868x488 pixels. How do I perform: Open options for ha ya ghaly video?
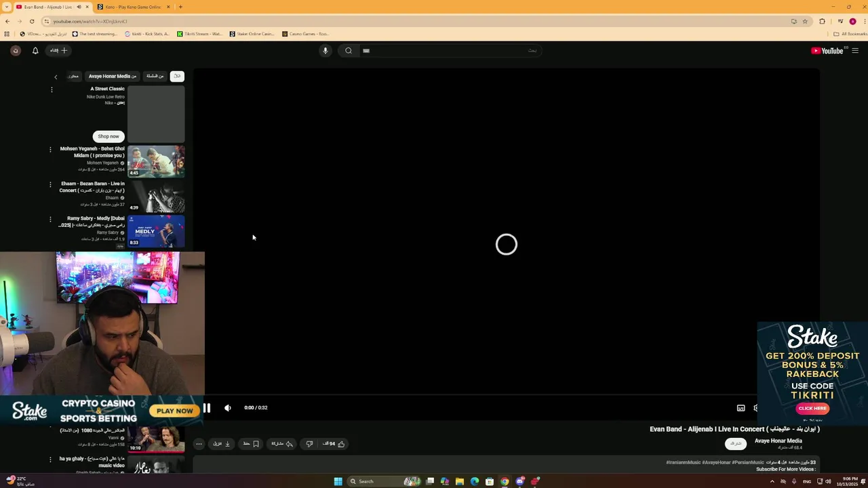pyautogui.click(x=50, y=460)
